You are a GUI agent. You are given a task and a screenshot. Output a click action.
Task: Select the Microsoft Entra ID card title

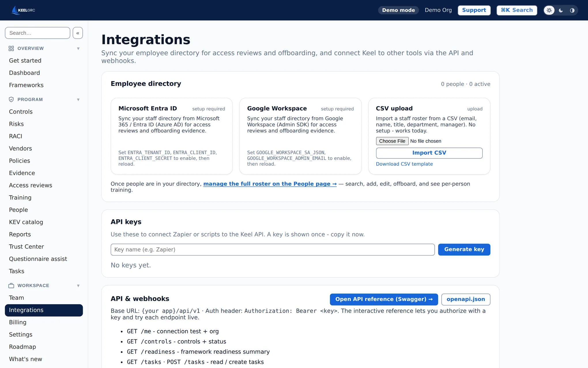click(148, 109)
